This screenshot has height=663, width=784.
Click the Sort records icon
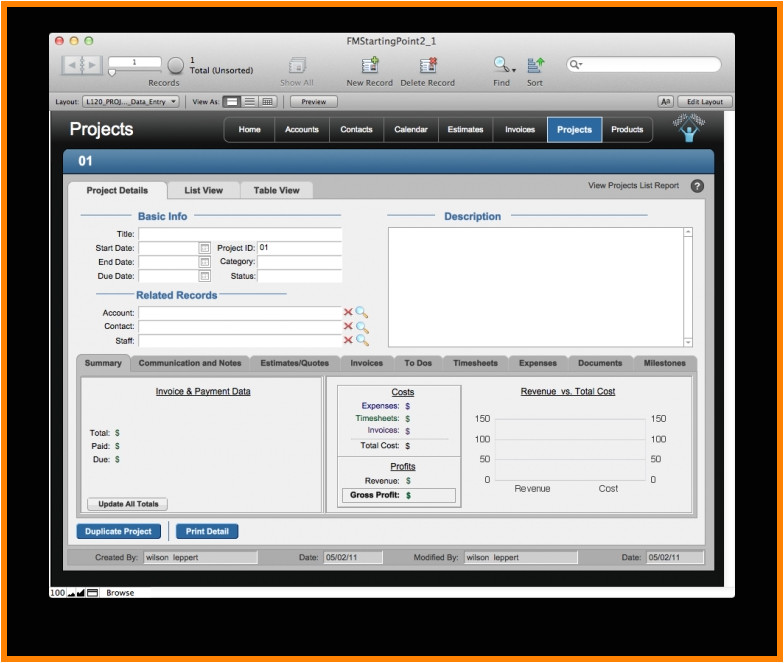click(x=535, y=65)
